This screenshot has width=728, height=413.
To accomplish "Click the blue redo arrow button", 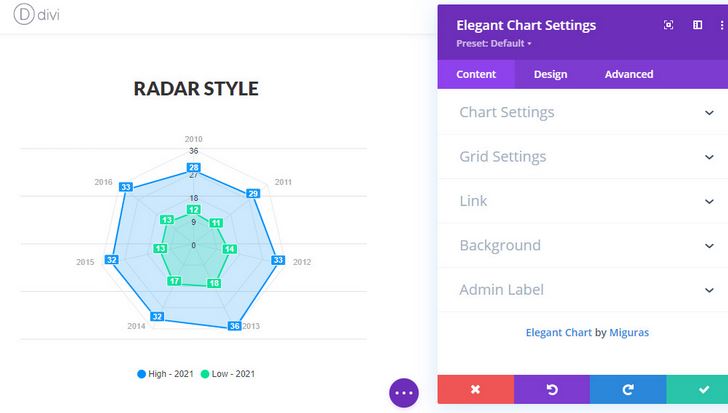I will point(628,389).
